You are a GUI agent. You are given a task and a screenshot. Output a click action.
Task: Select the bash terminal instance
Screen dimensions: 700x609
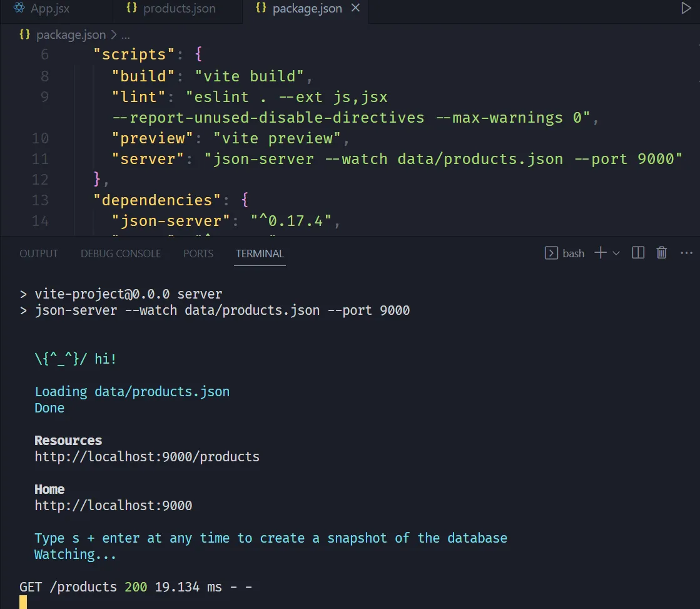click(565, 253)
